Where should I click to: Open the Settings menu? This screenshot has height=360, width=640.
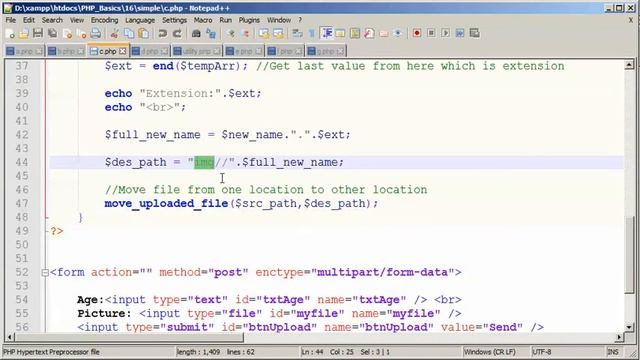(x=174, y=20)
